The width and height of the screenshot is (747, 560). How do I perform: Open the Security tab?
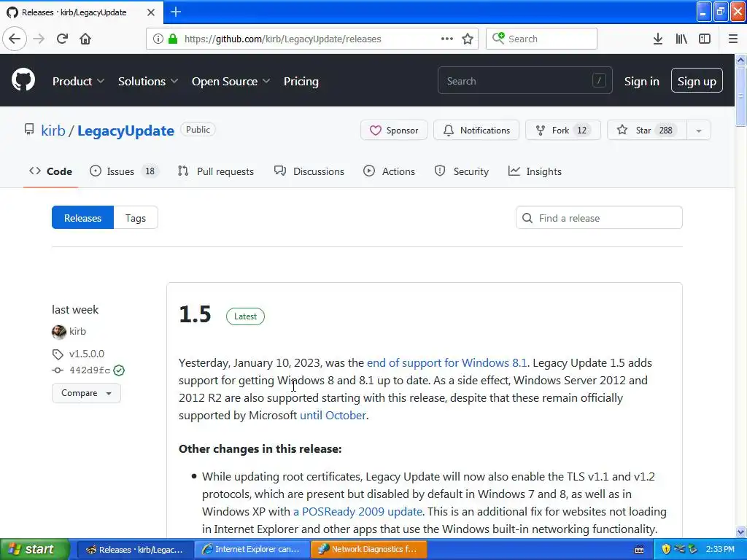(x=461, y=171)
